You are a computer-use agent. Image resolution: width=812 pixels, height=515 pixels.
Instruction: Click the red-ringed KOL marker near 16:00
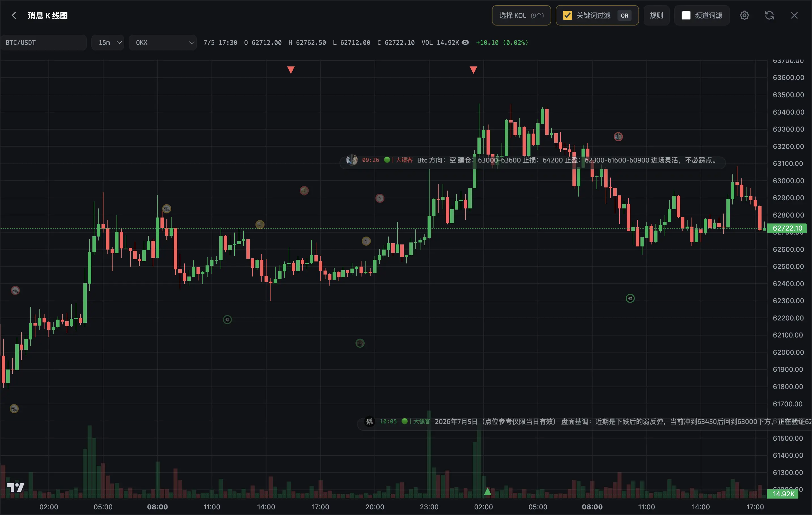pos(304,191)
